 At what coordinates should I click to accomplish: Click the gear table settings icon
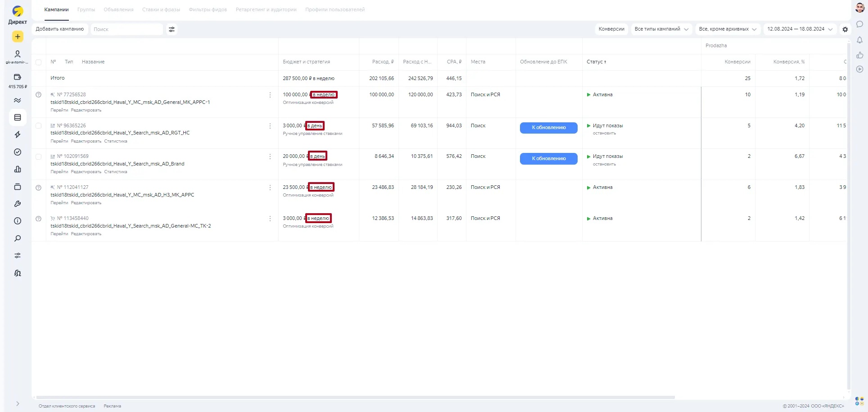(845, 29)
